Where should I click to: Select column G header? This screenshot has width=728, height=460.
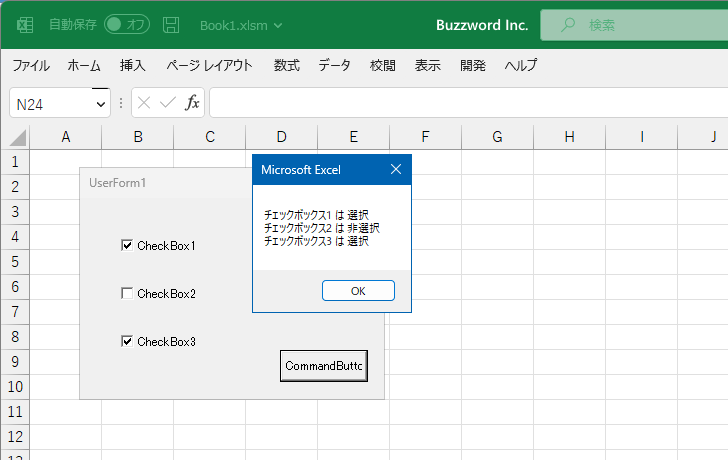click(x=498, y=137)
